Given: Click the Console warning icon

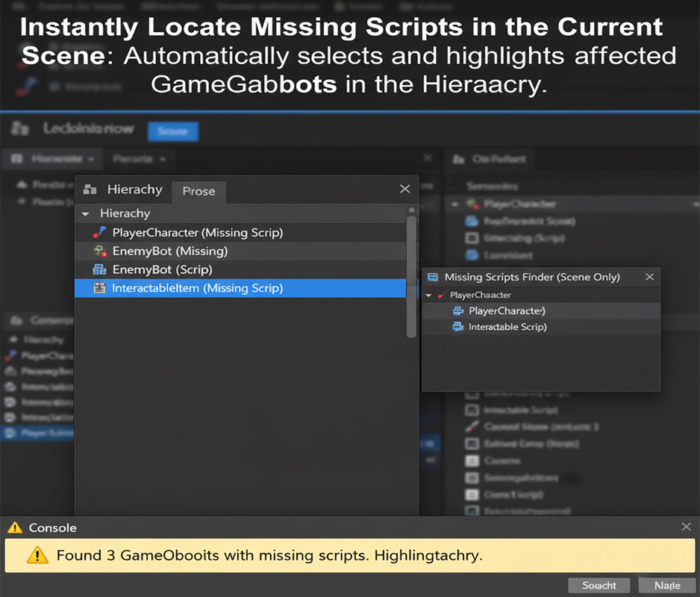Looking at the screenshot, I should (16, 528).
